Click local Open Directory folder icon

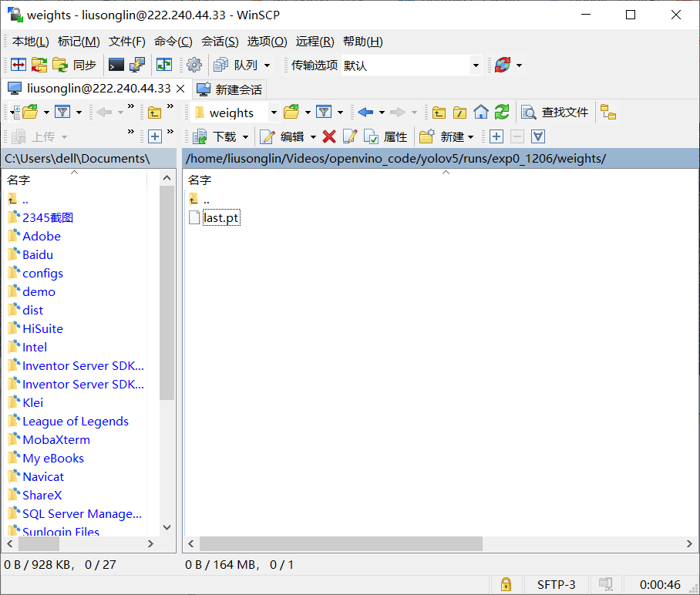tap(30, 112)
